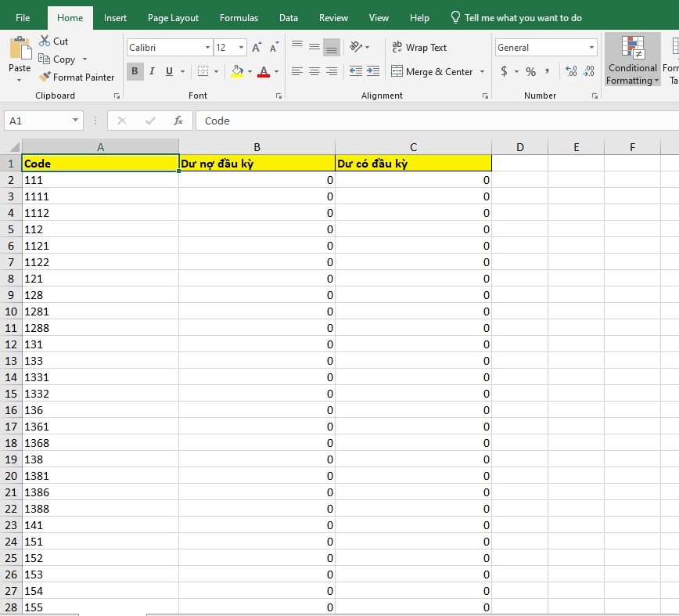Copy the selected cell

tap(57, 59)
